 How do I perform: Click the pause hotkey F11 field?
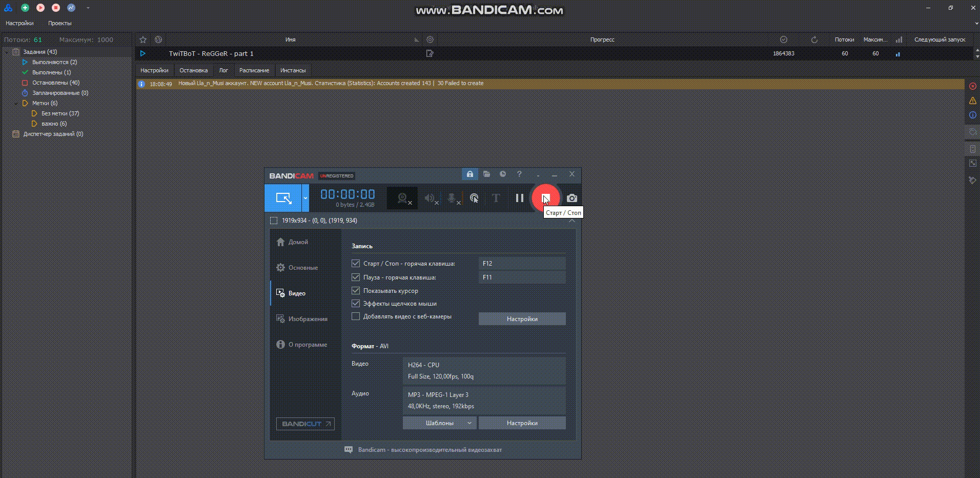[521, 277]
